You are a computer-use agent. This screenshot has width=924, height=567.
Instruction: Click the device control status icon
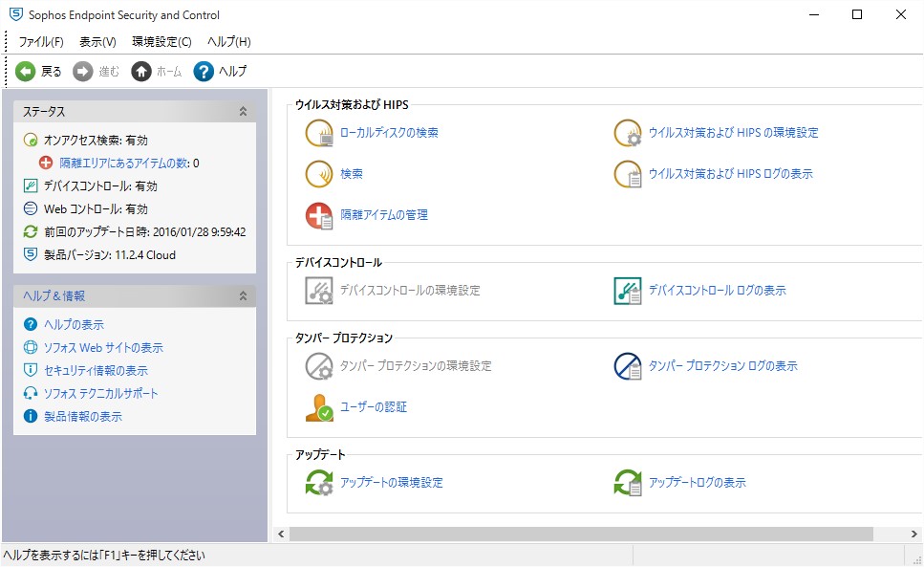pyautogui.click(x=31, y=185)
